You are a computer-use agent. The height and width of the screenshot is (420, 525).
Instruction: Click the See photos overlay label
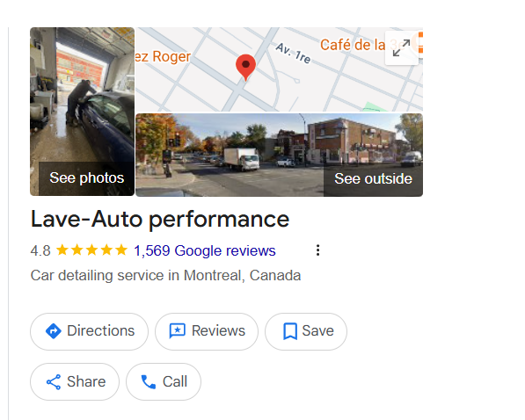tap(87, 177)
